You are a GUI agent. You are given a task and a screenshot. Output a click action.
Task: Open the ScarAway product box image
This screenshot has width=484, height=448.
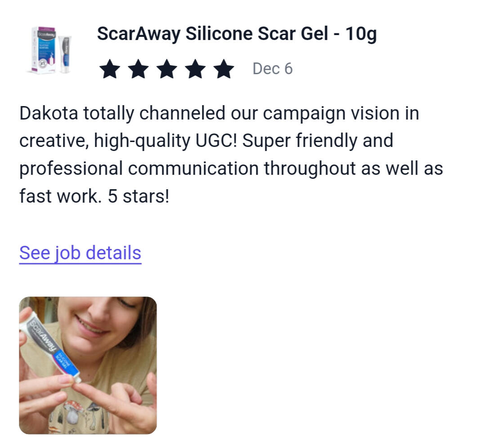pyautogui.click(x=43, y=50)
